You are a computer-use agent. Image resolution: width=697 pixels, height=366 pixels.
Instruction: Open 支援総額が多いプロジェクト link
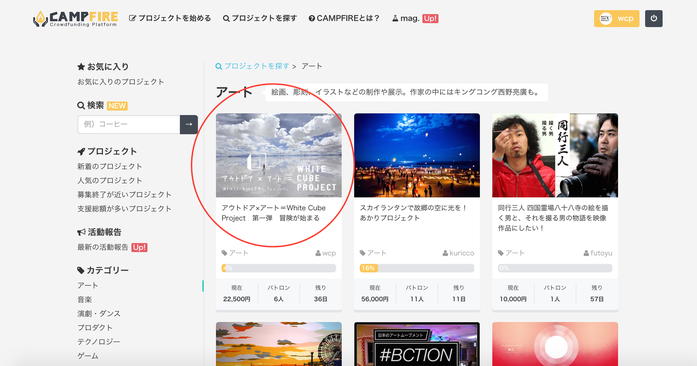tap(124, 209)
